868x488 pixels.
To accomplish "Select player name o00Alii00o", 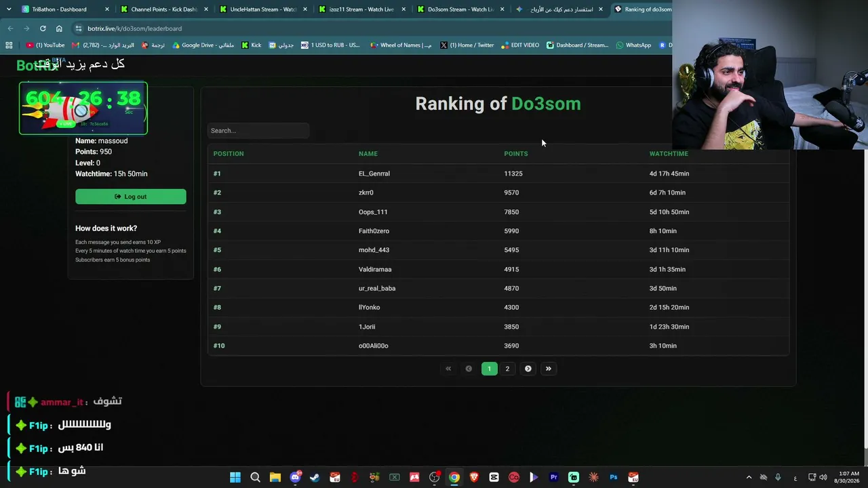I will point(374,346).
